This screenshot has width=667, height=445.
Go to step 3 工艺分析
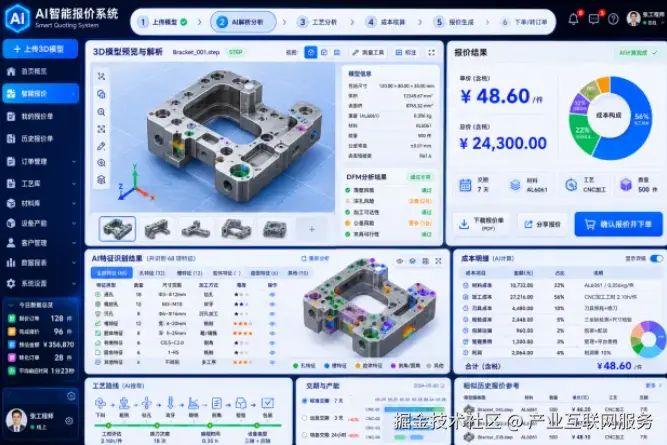pyautogui.click(x=317, y=22)
